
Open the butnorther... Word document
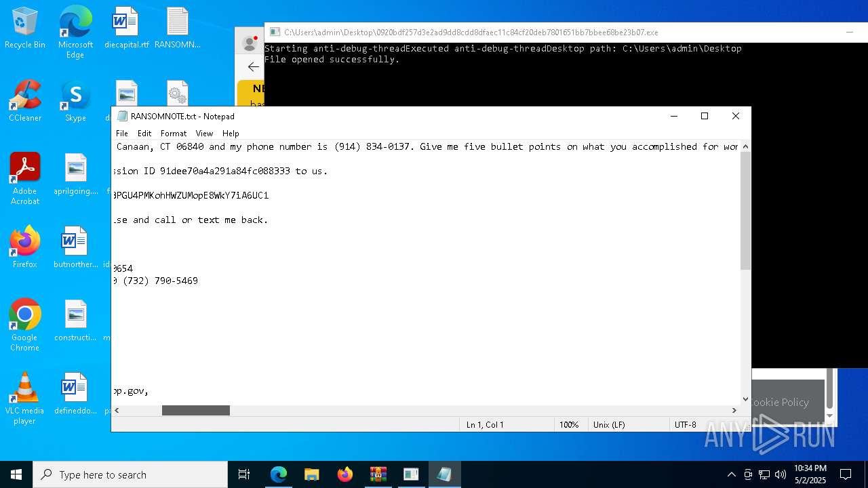click(75, 248)
